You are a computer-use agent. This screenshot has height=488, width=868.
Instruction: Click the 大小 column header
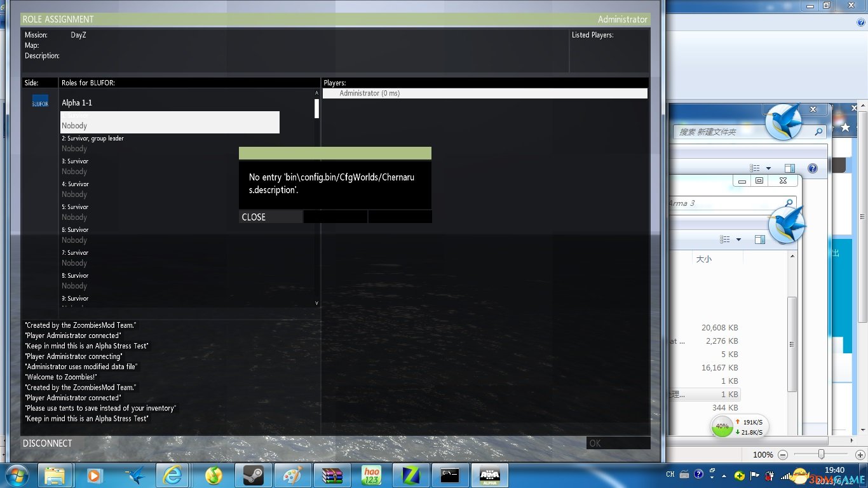704,259
